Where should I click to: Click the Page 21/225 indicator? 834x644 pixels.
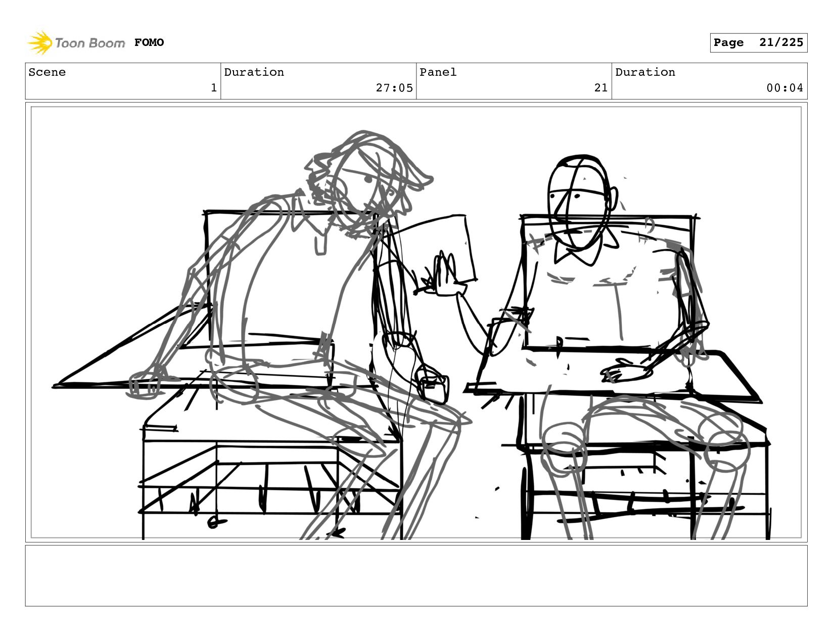coord(758,42)
